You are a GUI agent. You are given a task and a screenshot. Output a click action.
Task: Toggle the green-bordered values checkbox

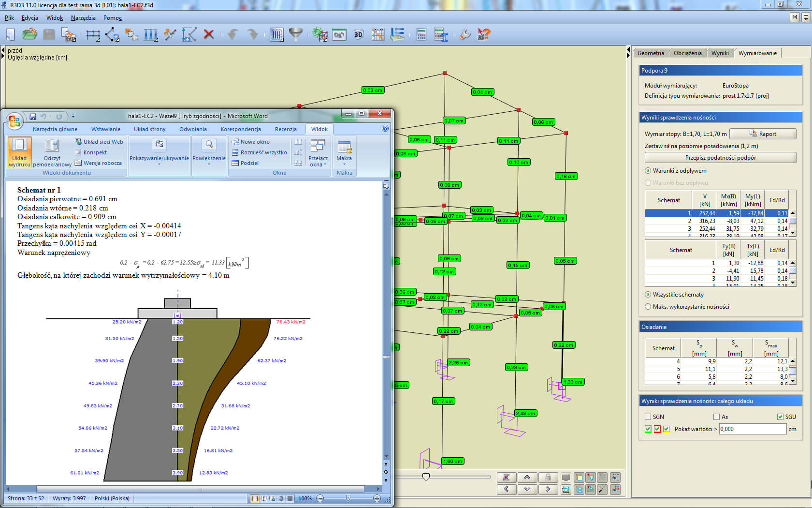click(x=648, y=429)
